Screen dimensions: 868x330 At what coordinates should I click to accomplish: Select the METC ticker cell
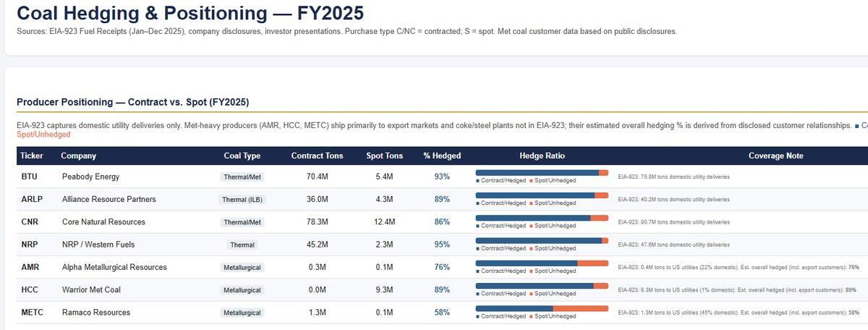(33, 312)
